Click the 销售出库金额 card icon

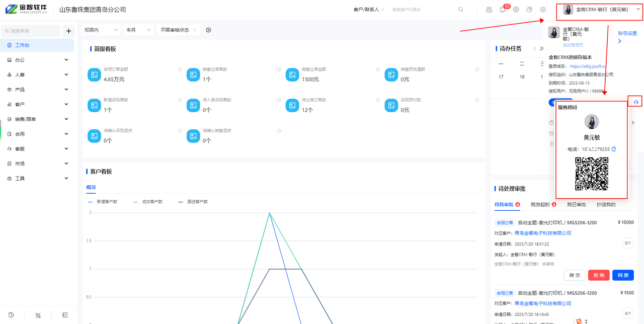[292, 75]
